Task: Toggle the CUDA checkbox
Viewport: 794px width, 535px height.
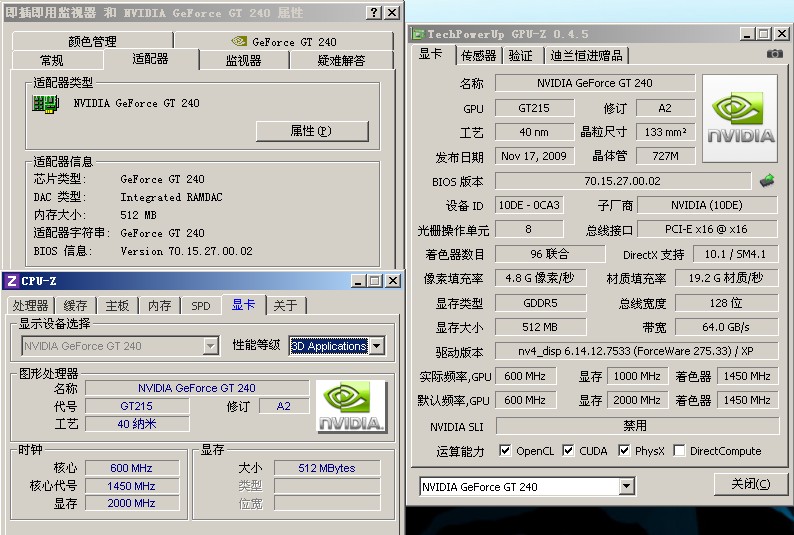Action: pyautogui.click(x=568, y=451)
